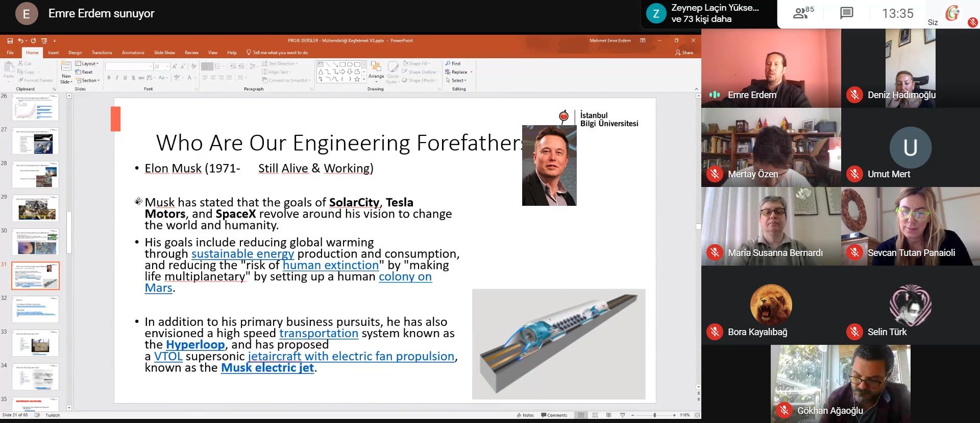The image size is (980, 423).
Task: Open the meeting chat icon
Action: pyautogui.click(x=847, y=13)
